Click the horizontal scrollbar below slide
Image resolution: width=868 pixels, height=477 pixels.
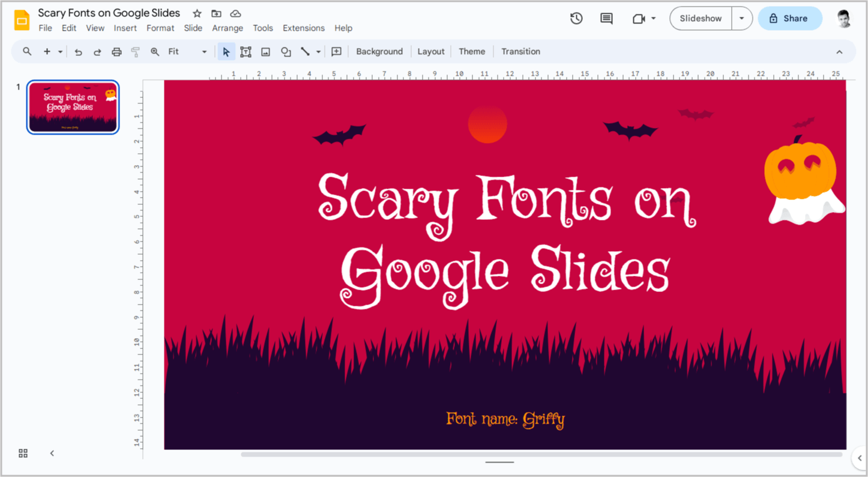[541, 455]
